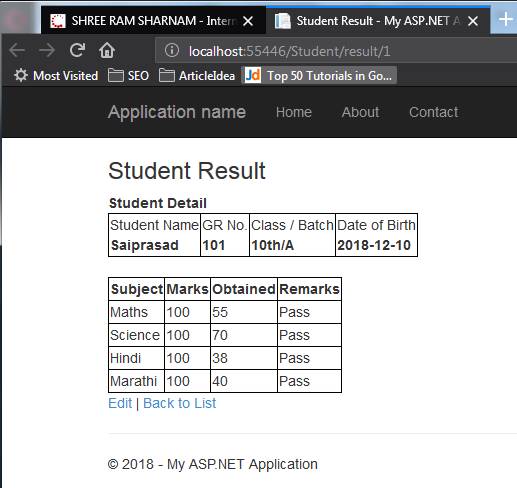
Task: Open the About nav link
Action: pyautogui.click(x=360, y=112)
